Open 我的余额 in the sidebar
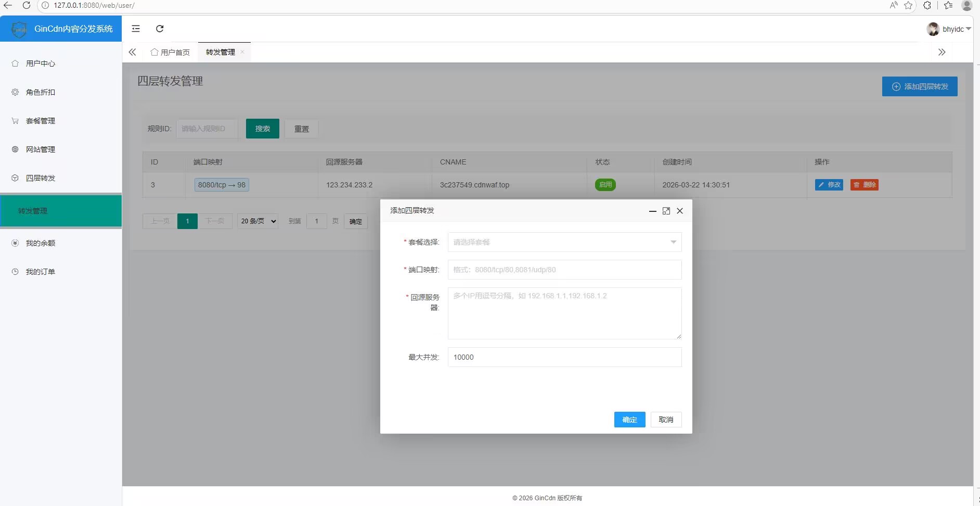Viewport: 980px width, 506px height. 41,243
